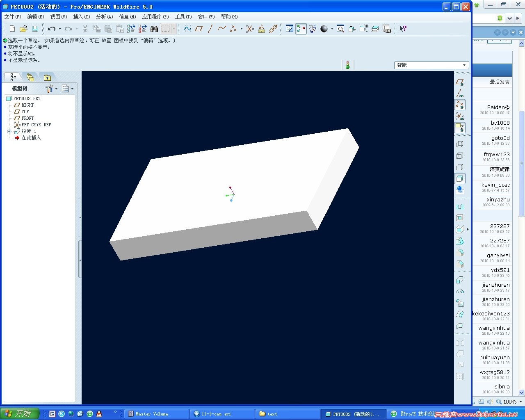The width and height of the screenshot is (525, 420).
Task: Click the Datum Plane tool in top toolbar
Action: [x=199, y=29]
